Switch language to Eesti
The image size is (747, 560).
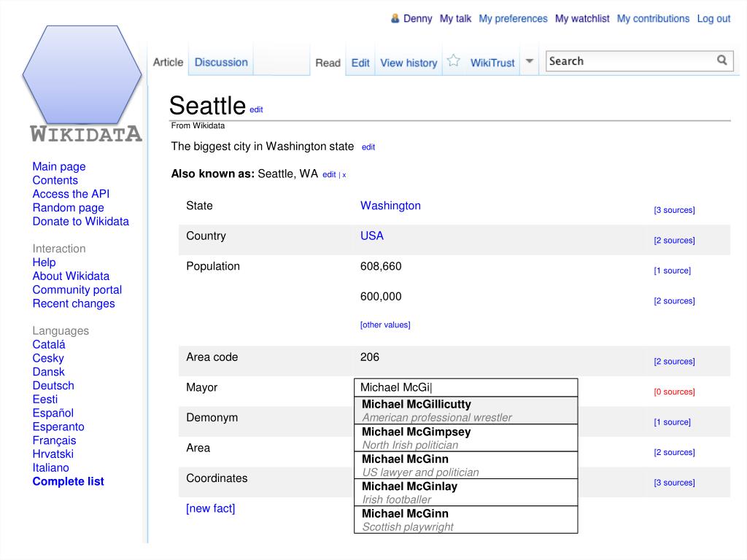(x=44, y=400)
